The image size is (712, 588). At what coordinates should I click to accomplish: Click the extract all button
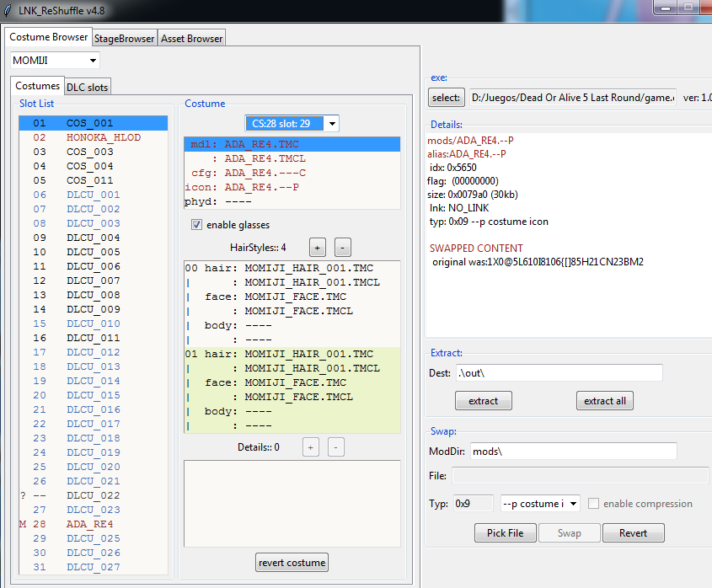tap(605, 401)
